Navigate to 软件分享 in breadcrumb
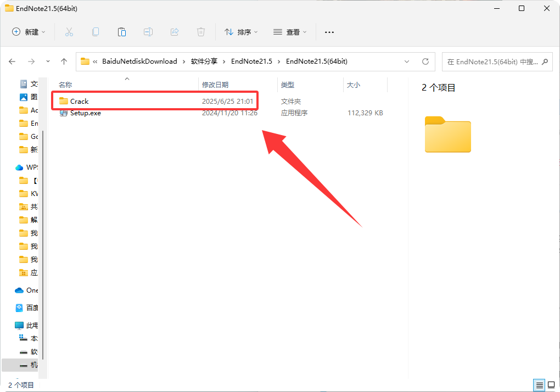This screenshot has width=560, height=392. pos(204,61)
